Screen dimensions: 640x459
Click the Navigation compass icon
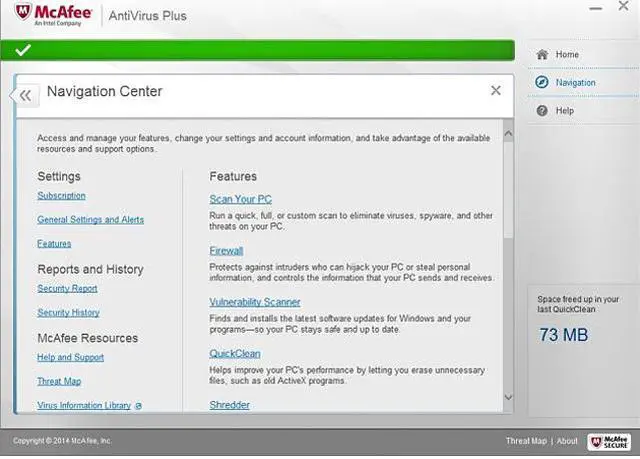click(541, 82)
